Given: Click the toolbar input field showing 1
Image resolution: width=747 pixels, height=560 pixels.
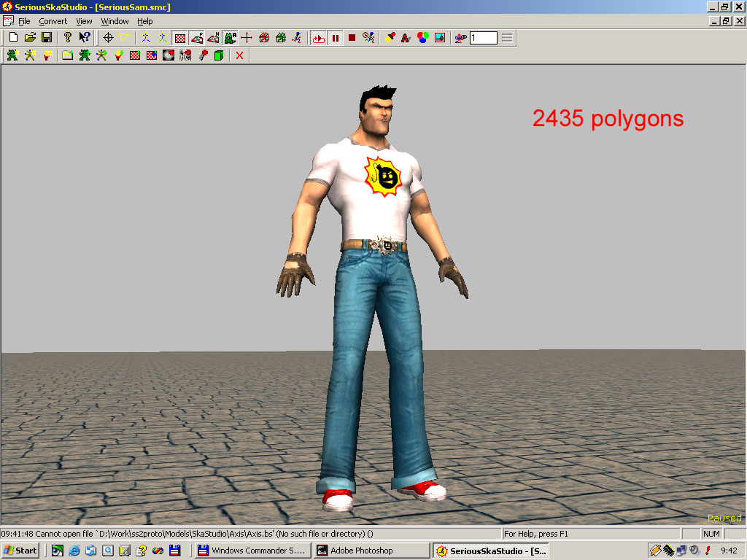Looking at the screenshot, I should 484,38.
